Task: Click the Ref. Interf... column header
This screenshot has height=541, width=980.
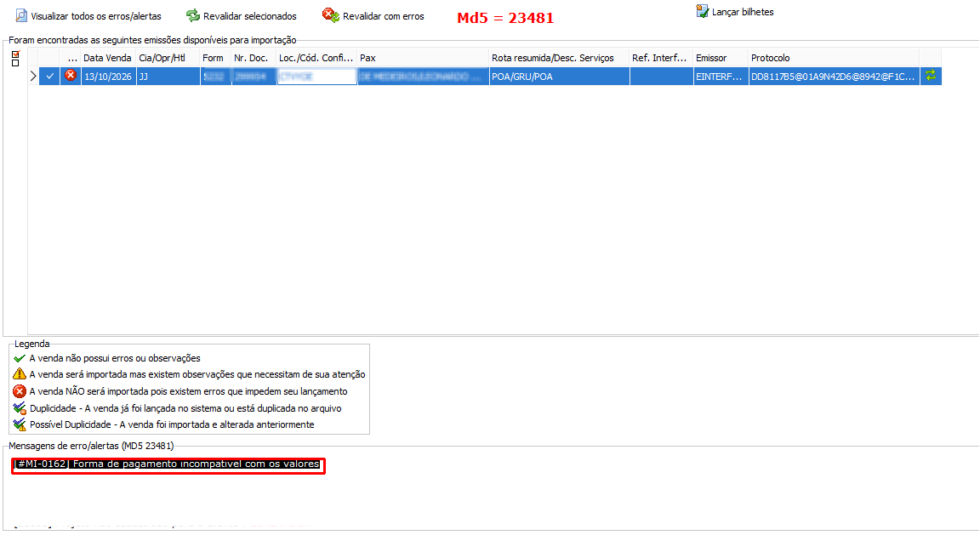Action: 661,58
